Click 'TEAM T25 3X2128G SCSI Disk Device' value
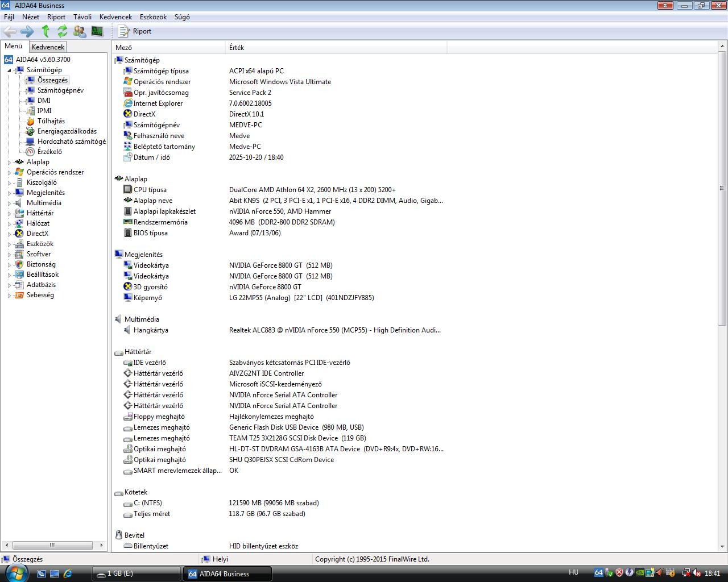 (297, 438)
